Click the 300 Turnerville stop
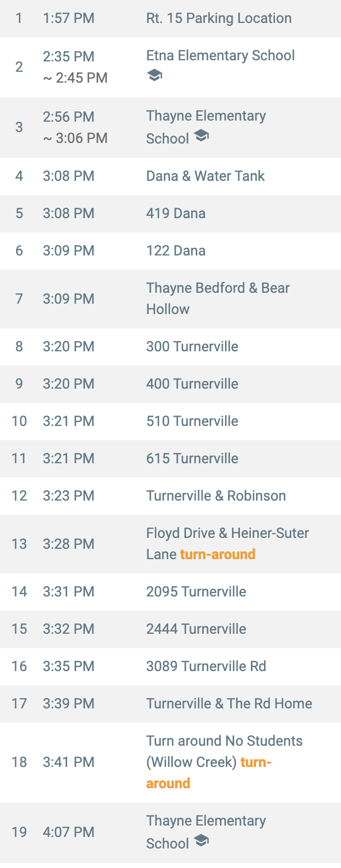Viewport: 341px width, 868px height. click(x=170, y=347)
